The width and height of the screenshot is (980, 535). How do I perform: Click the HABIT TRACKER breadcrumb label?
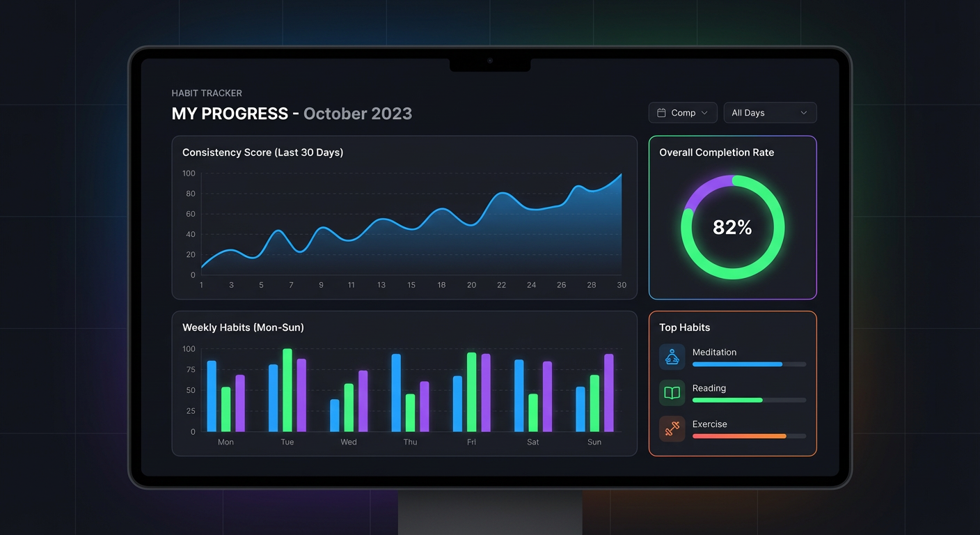coord(207,93)
